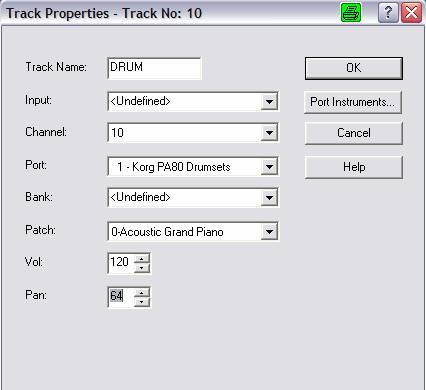Viewport: 426px width, 390px height.
Task: Click the Vol field showing 120
Action: (121, 263)
